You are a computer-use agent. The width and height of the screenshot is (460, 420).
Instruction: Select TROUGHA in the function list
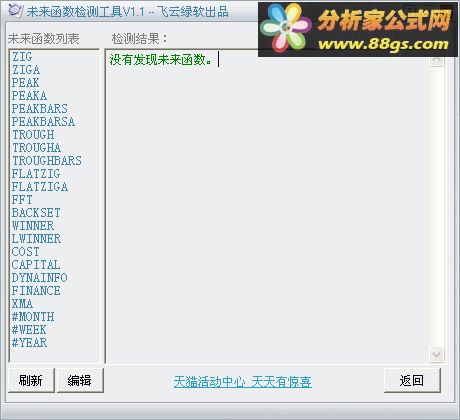[36, 148]
